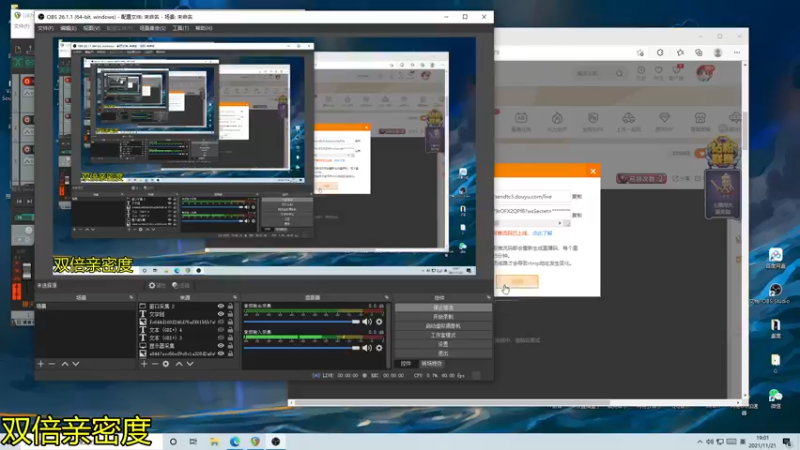The image size is (800, 450).
Task: Move source up arrow
Action: click(179, 364)
